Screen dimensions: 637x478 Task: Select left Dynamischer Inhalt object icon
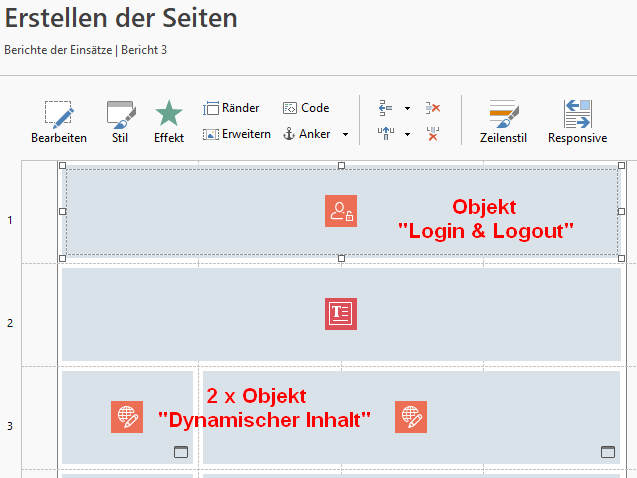click(127, 417)
